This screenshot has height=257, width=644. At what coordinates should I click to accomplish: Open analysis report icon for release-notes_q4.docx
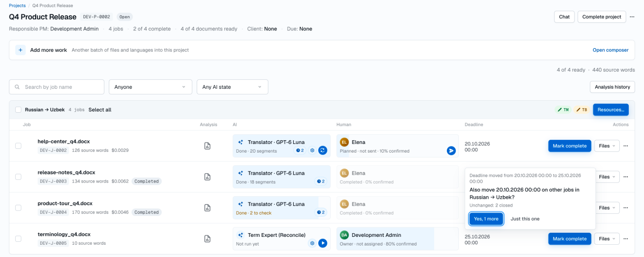coord(207,177)
